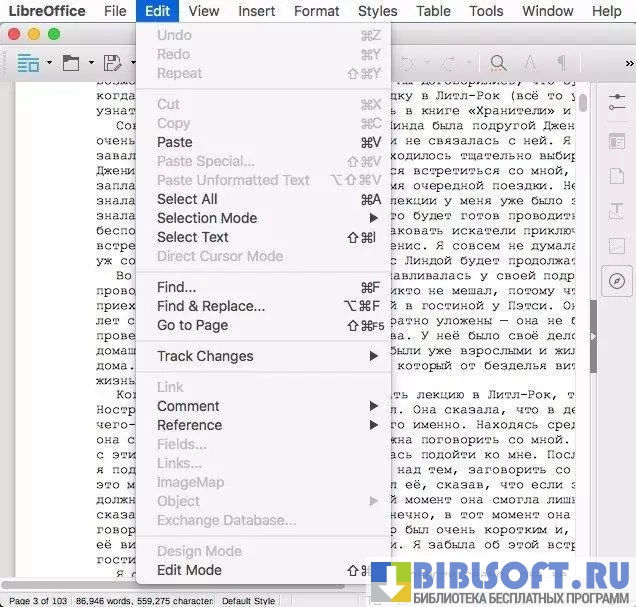This screenshot has width=636, height=607.
Task: Open dropdown arrow beside Save icon
Action: (x=132, y=63)
